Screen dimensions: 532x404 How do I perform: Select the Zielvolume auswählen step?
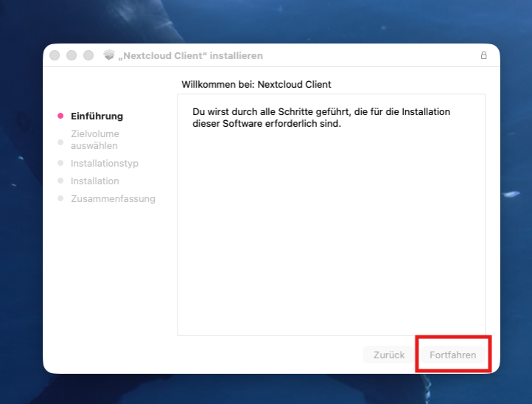click(95, 139)
